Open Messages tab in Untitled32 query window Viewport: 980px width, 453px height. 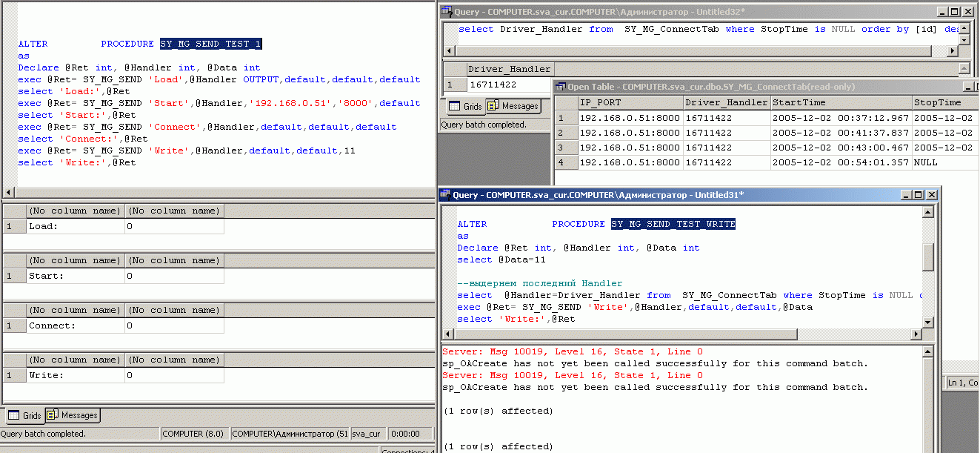pos(513,107)
